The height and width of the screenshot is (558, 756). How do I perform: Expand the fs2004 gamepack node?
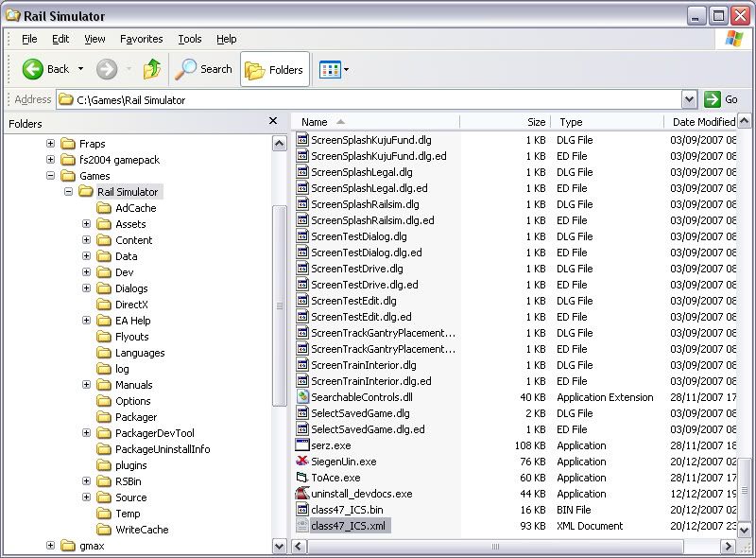[x=50, y=159]
